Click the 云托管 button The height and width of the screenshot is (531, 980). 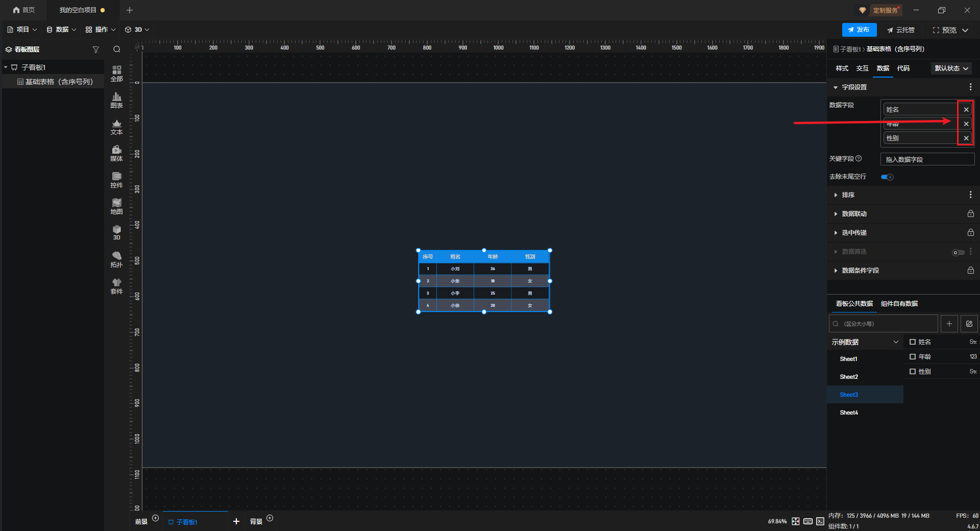click(901, 30)
